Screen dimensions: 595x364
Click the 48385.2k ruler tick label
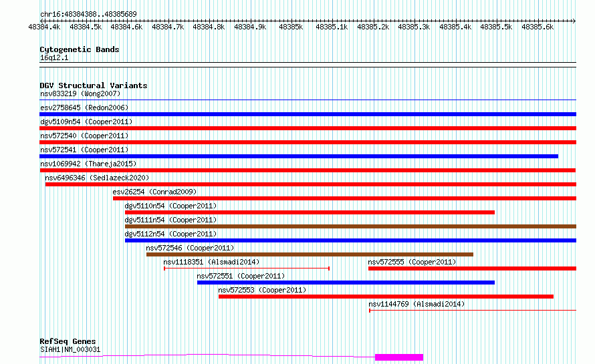pos(374,27)
